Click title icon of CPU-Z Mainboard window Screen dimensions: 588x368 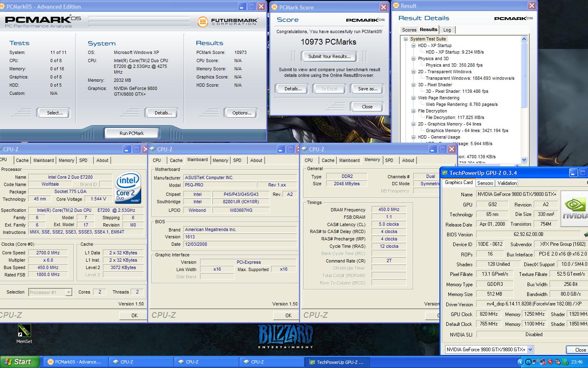tap(152, 149)
